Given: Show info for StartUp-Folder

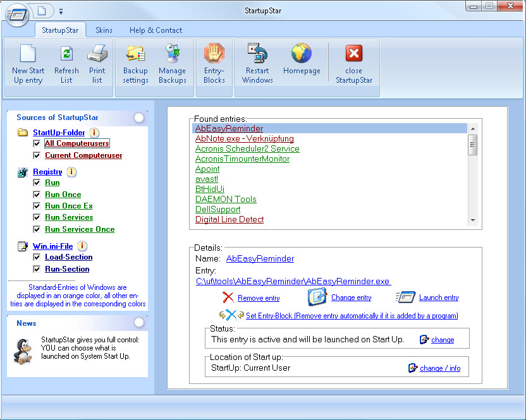Looking at the screenshot, I should tap(94, 133).
